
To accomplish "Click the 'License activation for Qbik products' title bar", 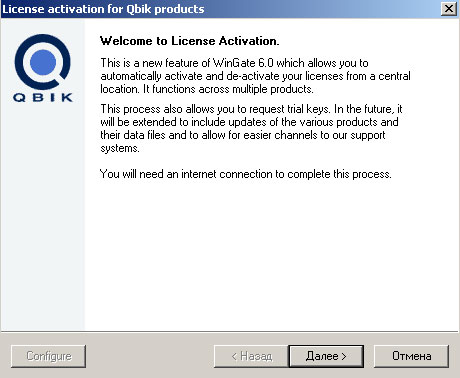I will coord(230,9).
